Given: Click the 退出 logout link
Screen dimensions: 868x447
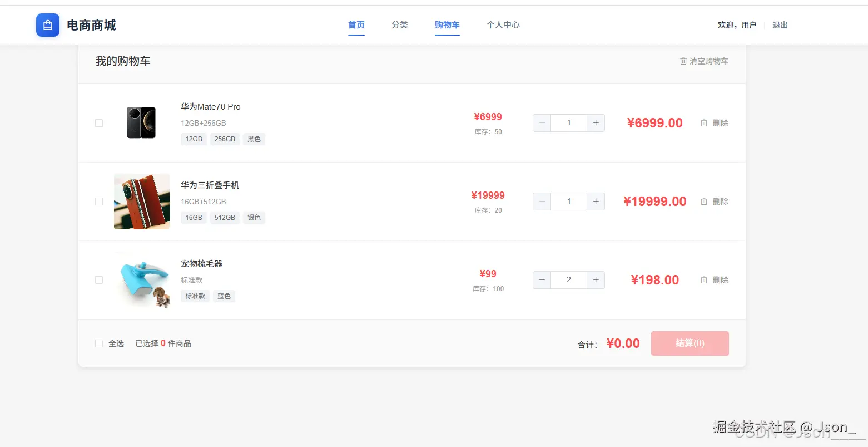Looking at the screenshot, I should coord(780,25).
